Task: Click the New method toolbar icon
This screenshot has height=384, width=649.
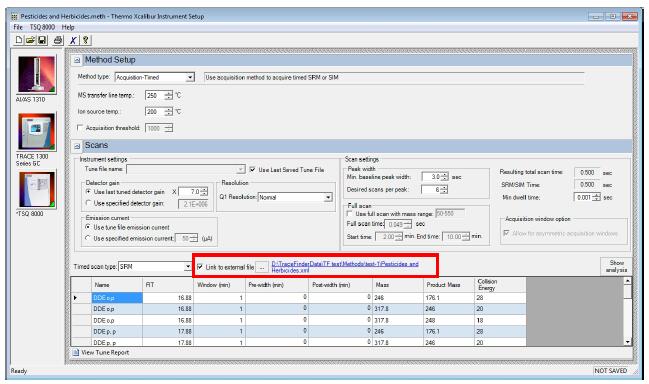Action: (19, 40)
